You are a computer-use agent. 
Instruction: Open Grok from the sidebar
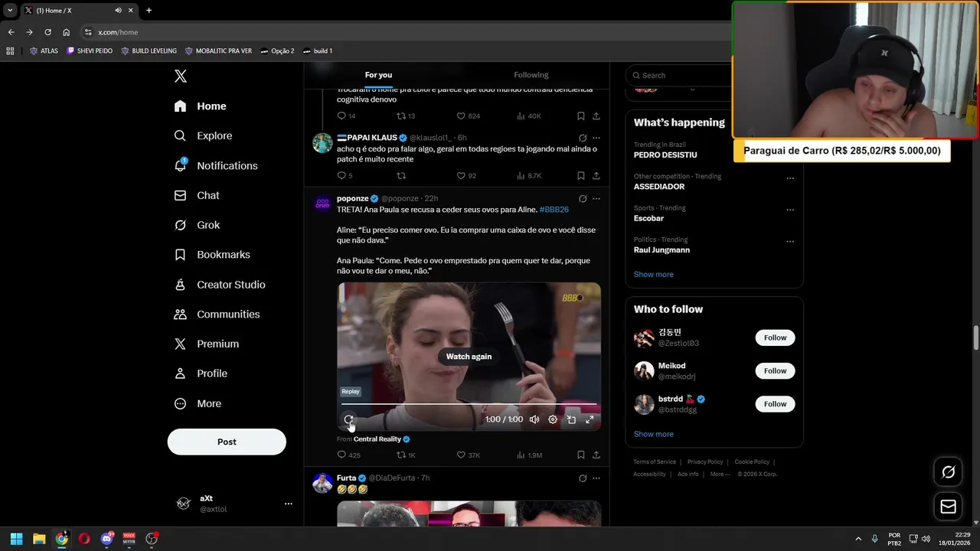click(x=197, y=225)
